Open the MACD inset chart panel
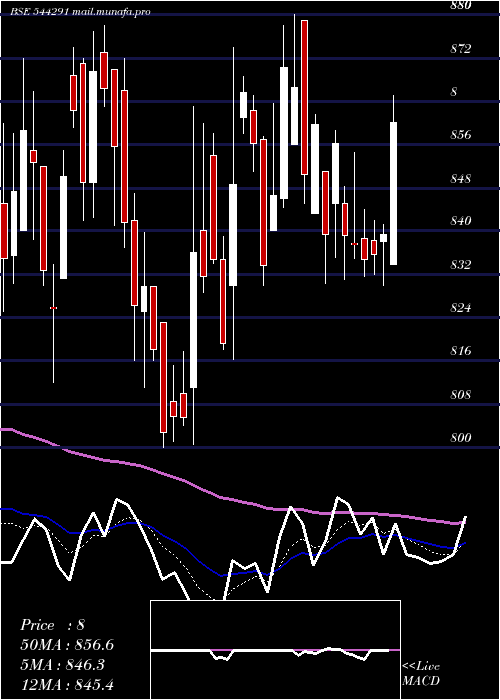 (275, 650)
